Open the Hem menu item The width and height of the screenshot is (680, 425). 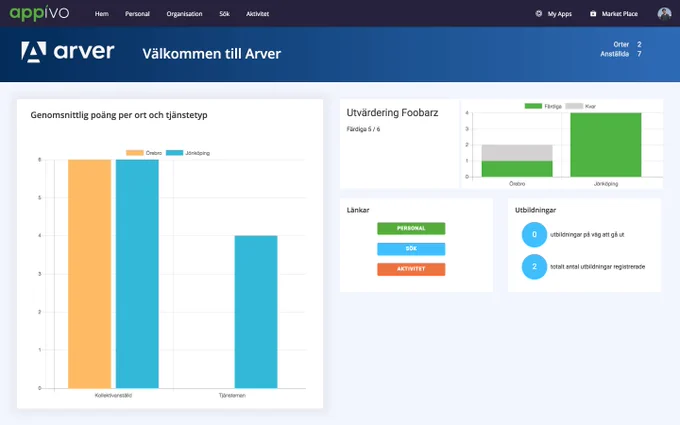click(101, 14)
